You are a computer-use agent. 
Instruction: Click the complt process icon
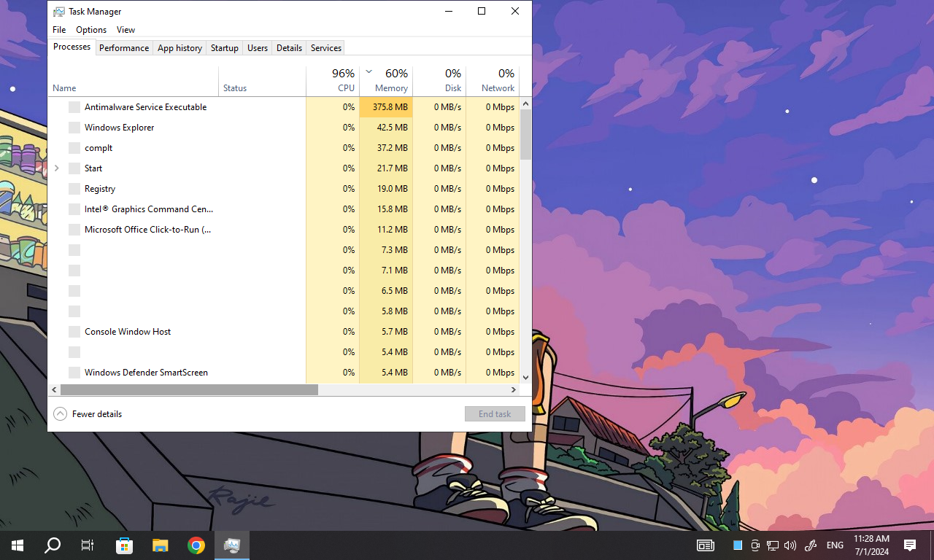click(74, 148)
